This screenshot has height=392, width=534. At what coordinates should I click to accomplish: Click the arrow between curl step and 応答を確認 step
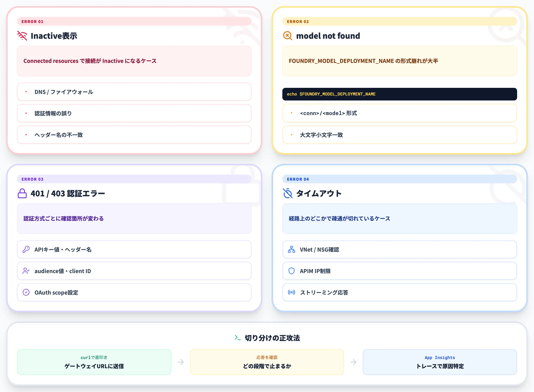(x=181, y=362)
